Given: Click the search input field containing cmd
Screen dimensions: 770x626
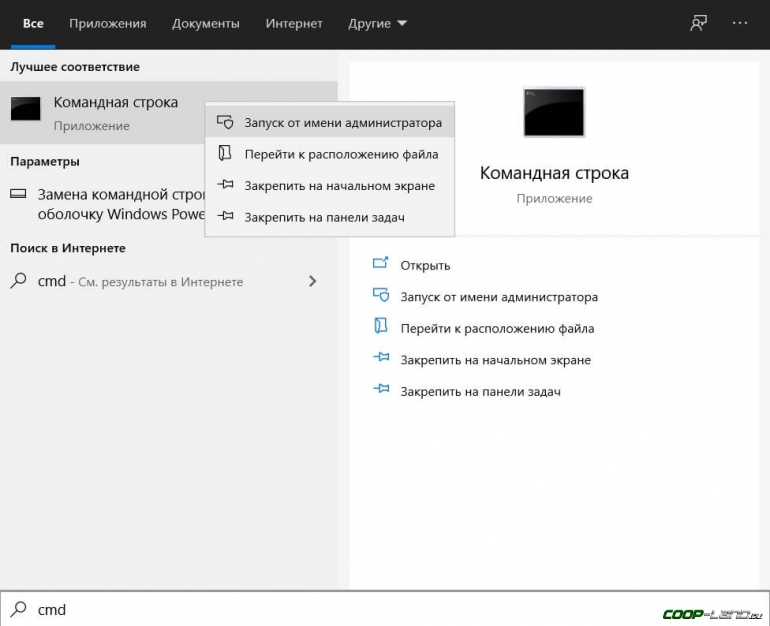Looking at the screenshot, I should [300, 609].
